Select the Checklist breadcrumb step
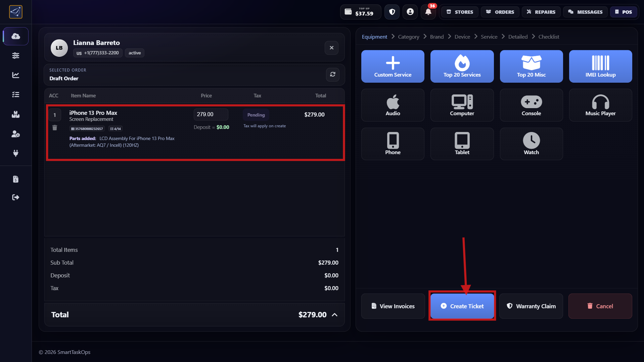The height and width of the screenshot is (362, 644). point(549,37)
